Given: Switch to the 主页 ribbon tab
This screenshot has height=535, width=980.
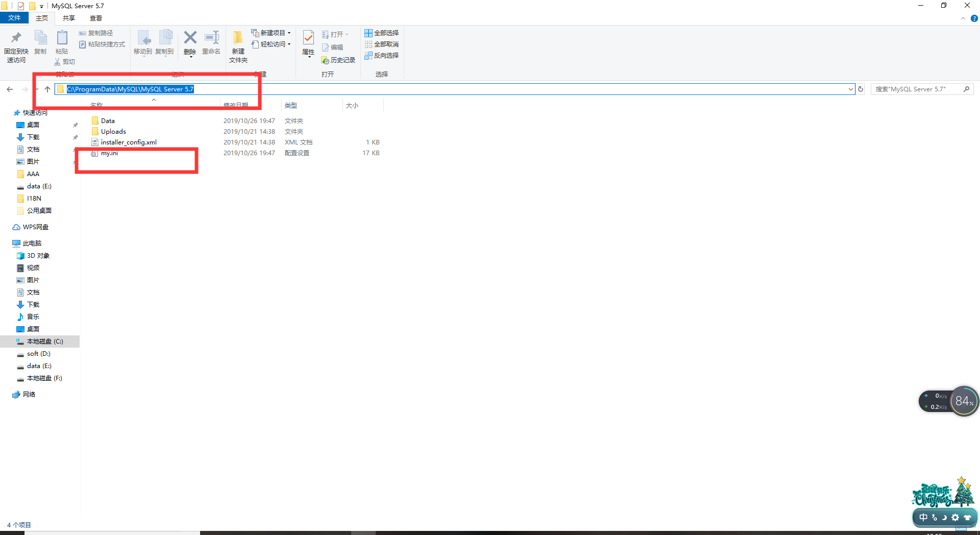Looking at the screenshot, I should pyautogui.click(x=42, y=18).
